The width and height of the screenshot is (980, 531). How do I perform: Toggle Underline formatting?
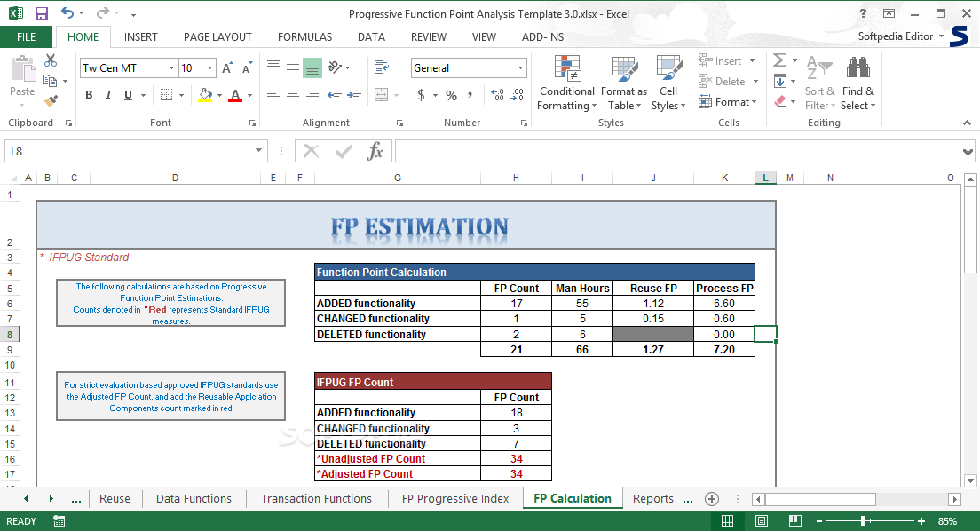(x=128, y=95)
